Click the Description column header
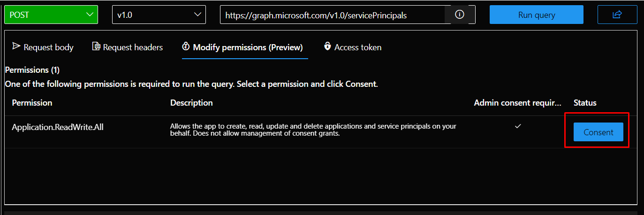Screen dimensions: 644x215 click(x=191, y=103)
